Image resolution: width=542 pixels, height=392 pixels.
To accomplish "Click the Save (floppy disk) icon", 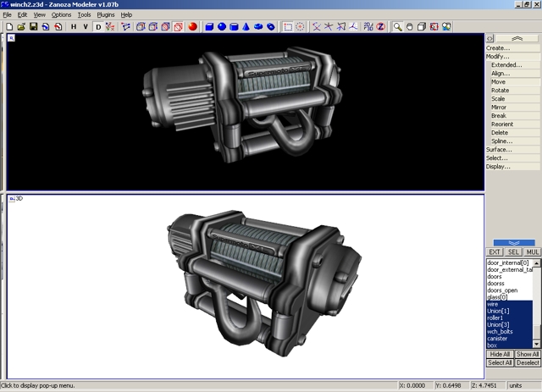I will click(x=33, y=27).
